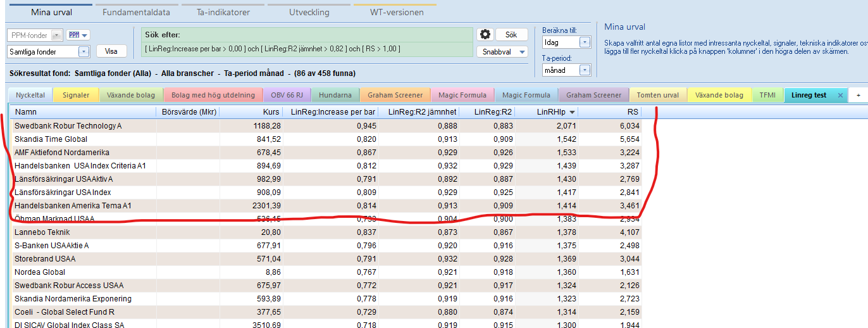
Task: Sort by the Namn column header
Action: 84,112
